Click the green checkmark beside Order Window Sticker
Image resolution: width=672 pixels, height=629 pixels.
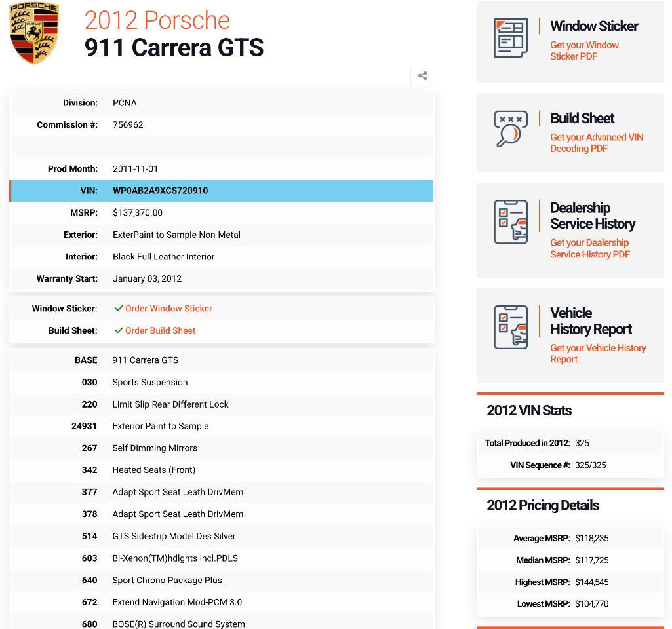pos(119,309)
